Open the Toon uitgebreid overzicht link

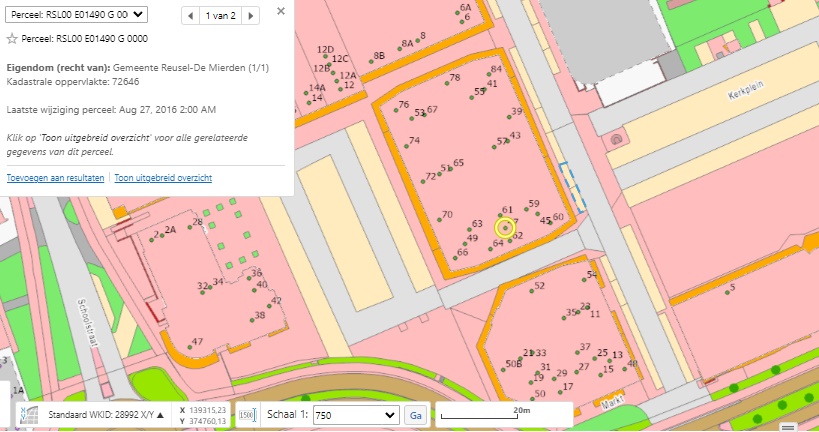pos(162,178)
